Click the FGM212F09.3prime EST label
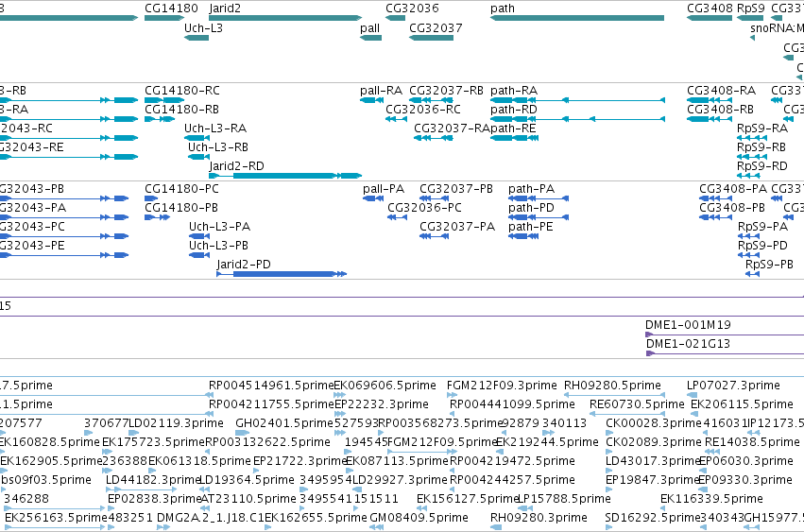The image size is (804, 532). 502,385
